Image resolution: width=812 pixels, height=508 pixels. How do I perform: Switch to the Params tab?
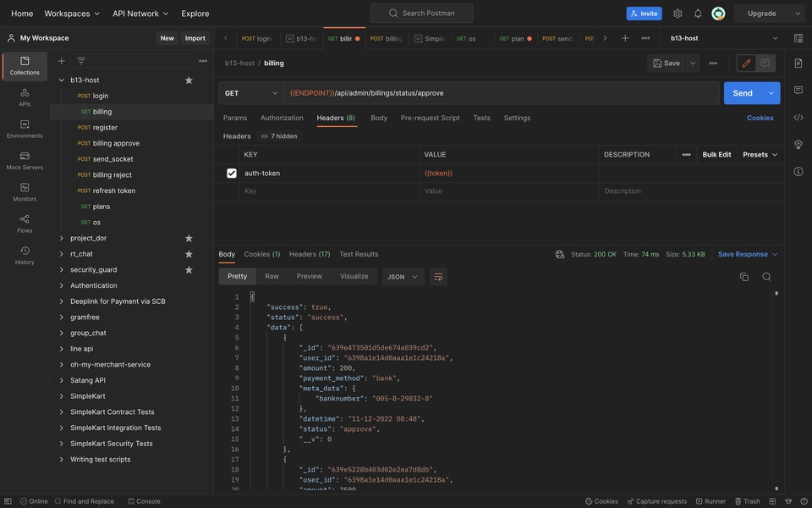click(235, 118)
